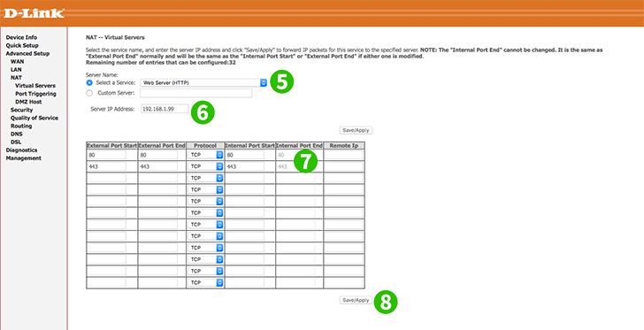This screenshot has height=330, width=644.
Task: Click the D-Link logo
Action: [x=34, y=13]
